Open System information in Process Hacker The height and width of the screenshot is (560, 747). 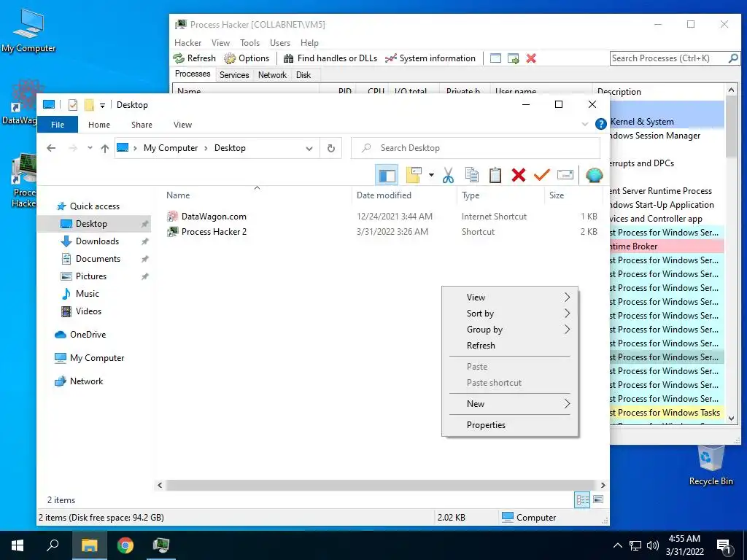430,58
